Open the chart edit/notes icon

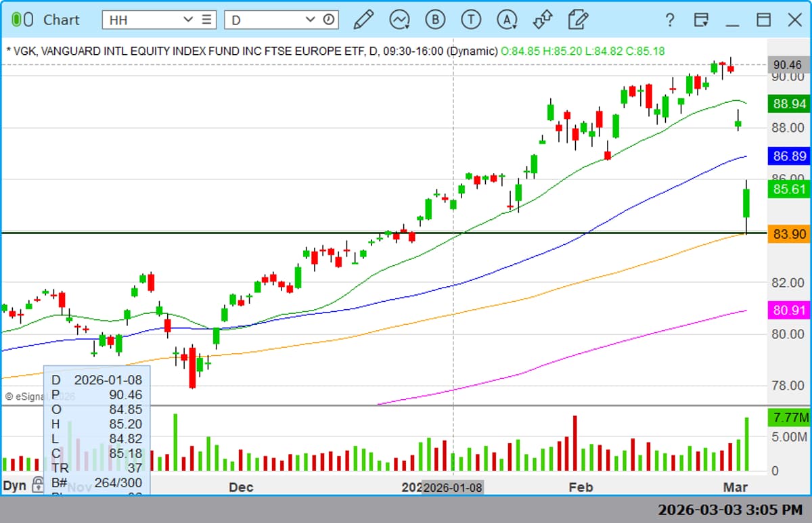pos(579,20)
